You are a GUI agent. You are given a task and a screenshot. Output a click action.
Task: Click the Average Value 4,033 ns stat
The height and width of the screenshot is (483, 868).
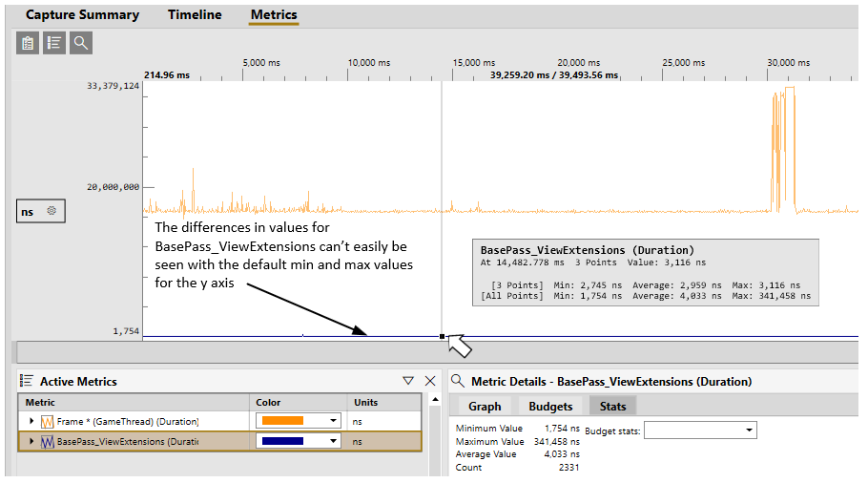518,454
